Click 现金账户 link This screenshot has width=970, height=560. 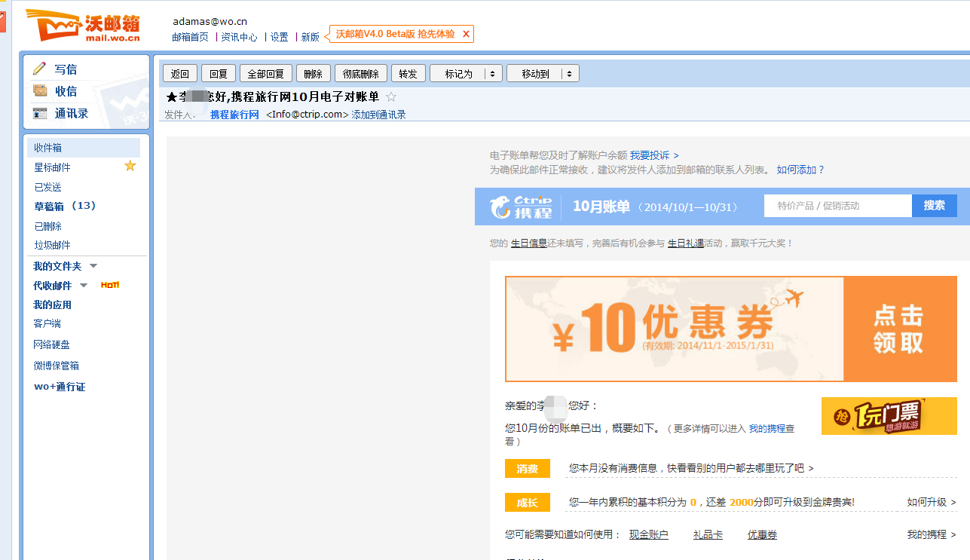click(x=649, y=534)
